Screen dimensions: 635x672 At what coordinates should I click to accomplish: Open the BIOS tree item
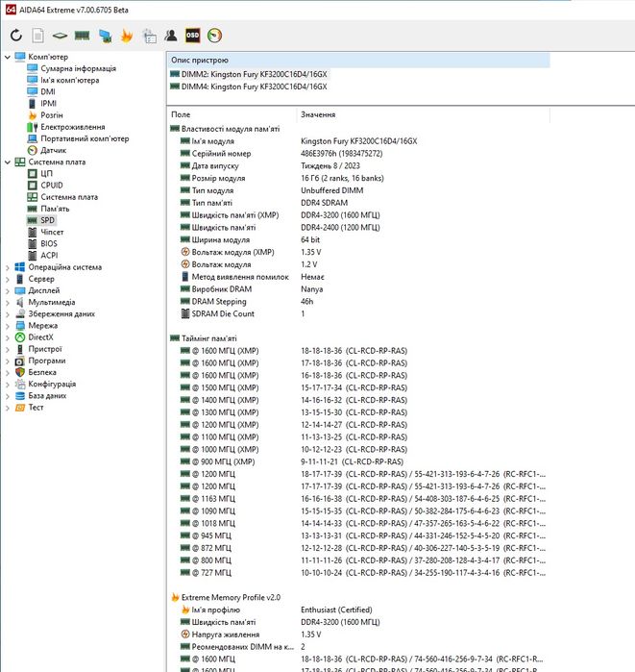click(x=49, y=243)
